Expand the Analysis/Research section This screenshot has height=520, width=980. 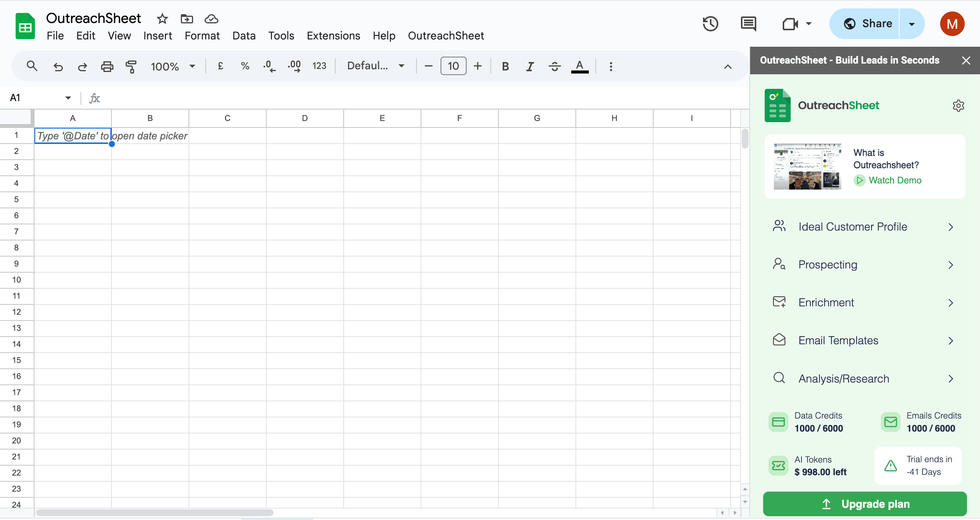(x=864, y=379)
